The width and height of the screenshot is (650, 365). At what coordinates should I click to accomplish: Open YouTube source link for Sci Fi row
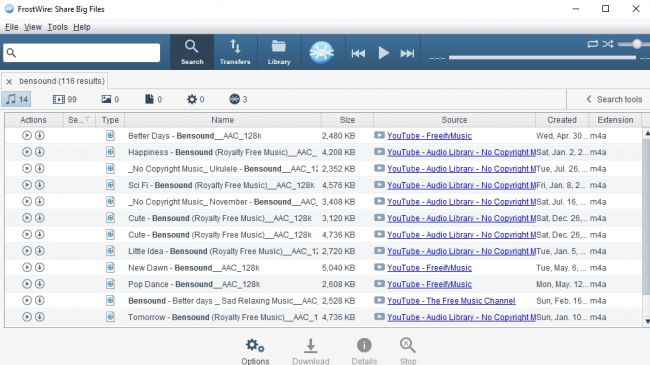[x=461, y=185]
